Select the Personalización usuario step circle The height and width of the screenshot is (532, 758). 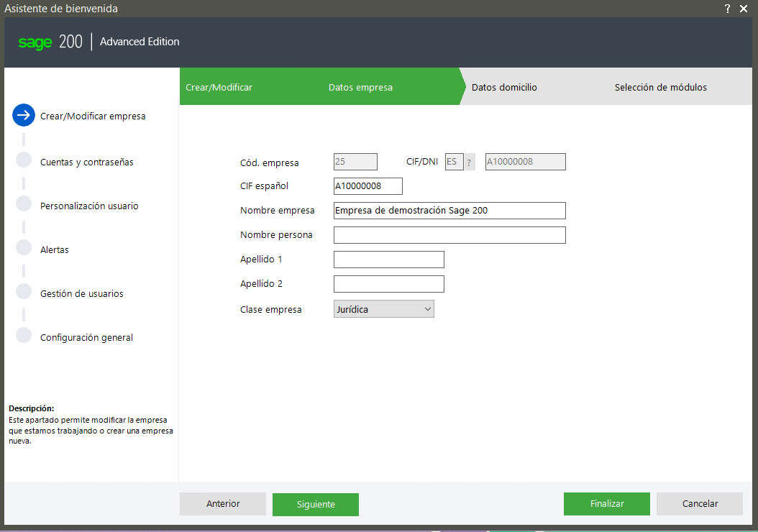(x=24, y=203)
